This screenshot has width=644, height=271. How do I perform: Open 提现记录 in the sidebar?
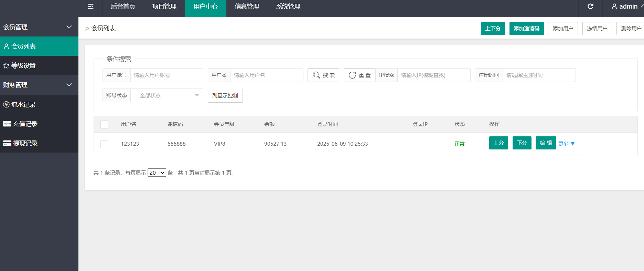pos(39,143)
